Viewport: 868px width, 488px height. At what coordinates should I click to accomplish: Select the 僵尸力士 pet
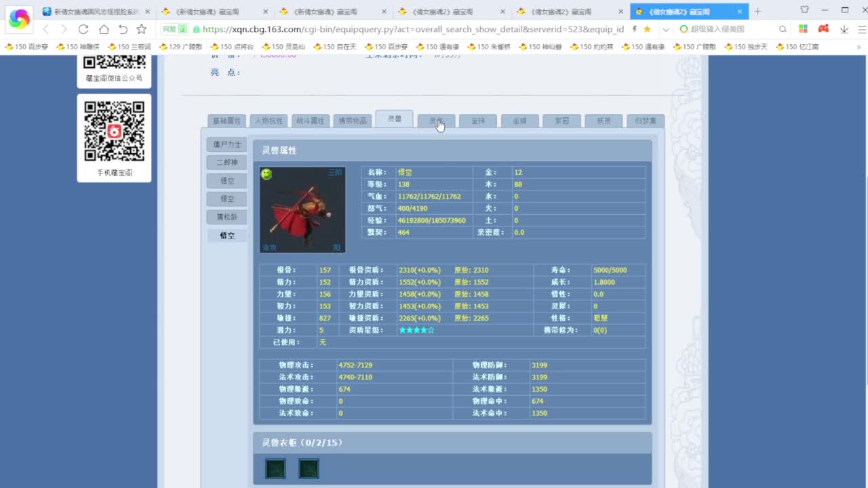[227, 144]
